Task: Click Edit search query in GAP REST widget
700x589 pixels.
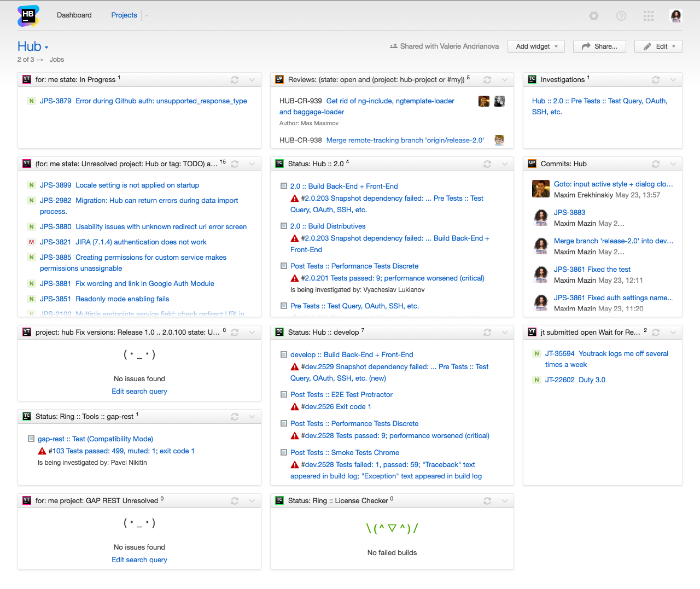Action: 139,560
